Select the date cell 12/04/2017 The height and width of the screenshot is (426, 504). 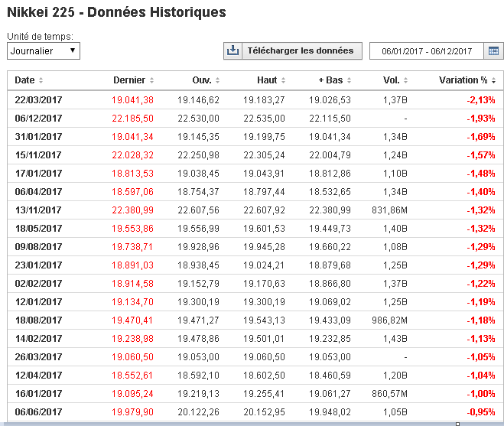38,375
